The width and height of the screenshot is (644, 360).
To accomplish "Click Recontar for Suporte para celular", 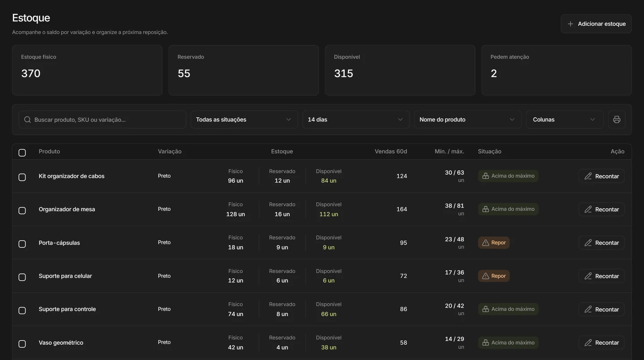I will [602, 276].
